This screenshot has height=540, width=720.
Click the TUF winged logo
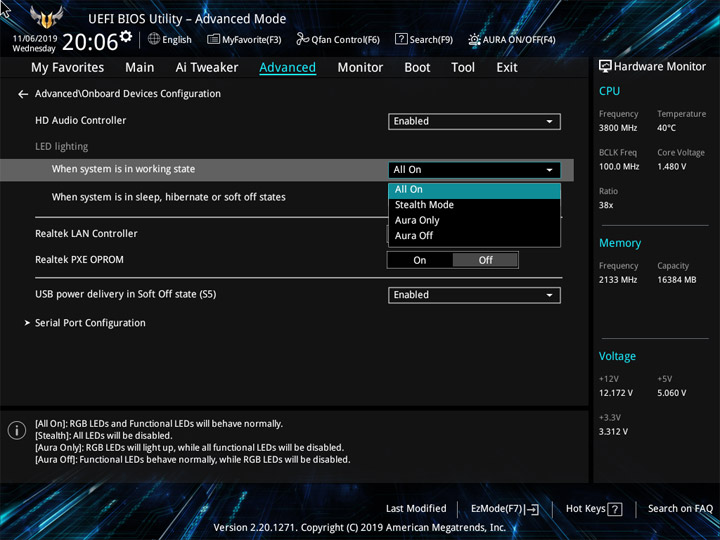click(46, 17)
